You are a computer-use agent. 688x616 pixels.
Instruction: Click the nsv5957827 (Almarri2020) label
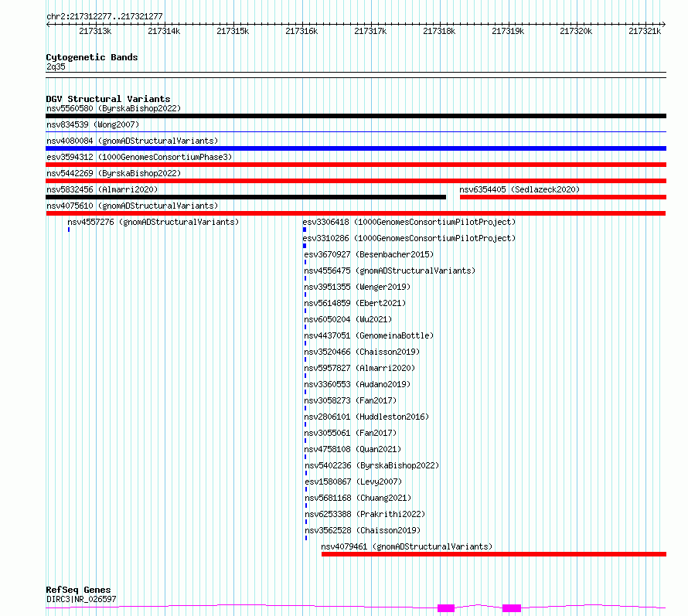359,368
